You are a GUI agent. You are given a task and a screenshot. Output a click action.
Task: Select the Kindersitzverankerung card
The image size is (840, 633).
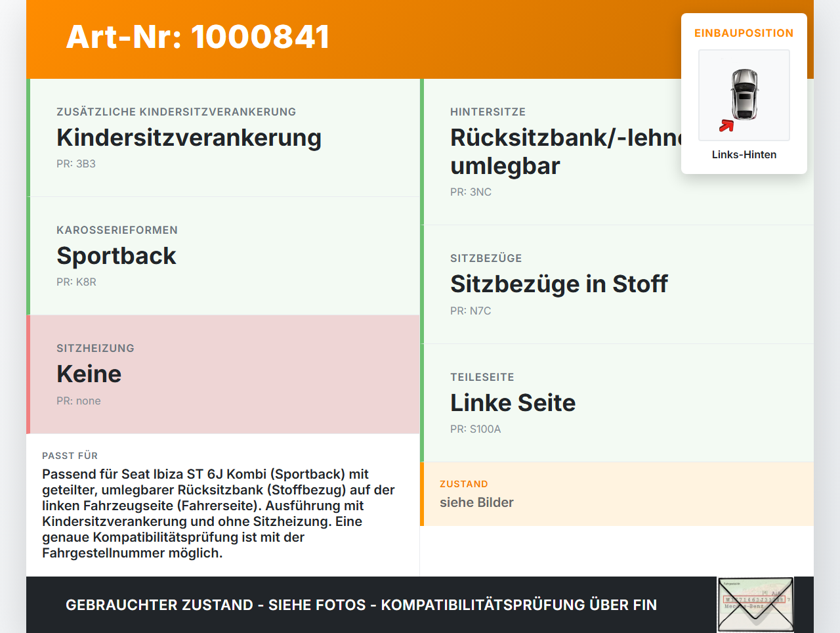pos(223,138)
